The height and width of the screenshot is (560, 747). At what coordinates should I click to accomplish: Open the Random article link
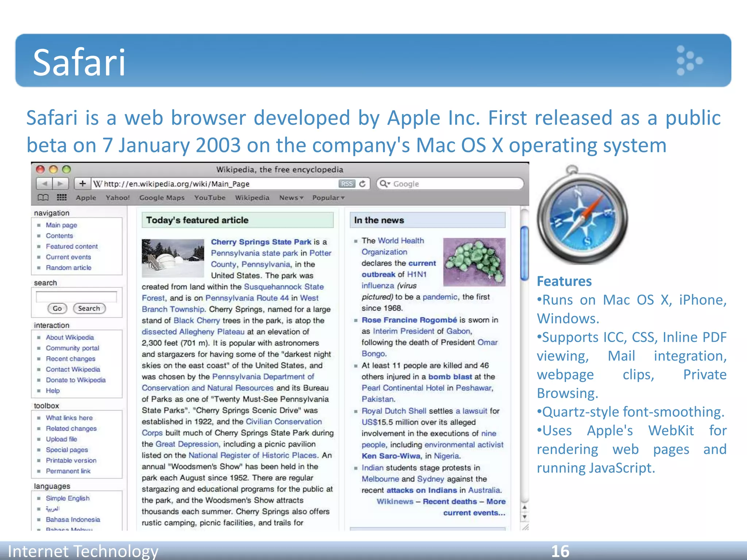pyautogui.click(x=69, y=267)
